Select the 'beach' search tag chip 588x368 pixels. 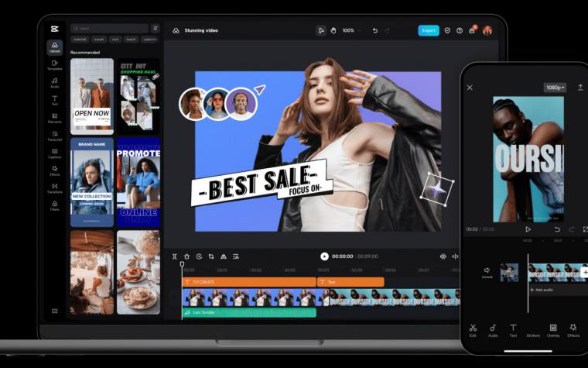coord(131,40)
